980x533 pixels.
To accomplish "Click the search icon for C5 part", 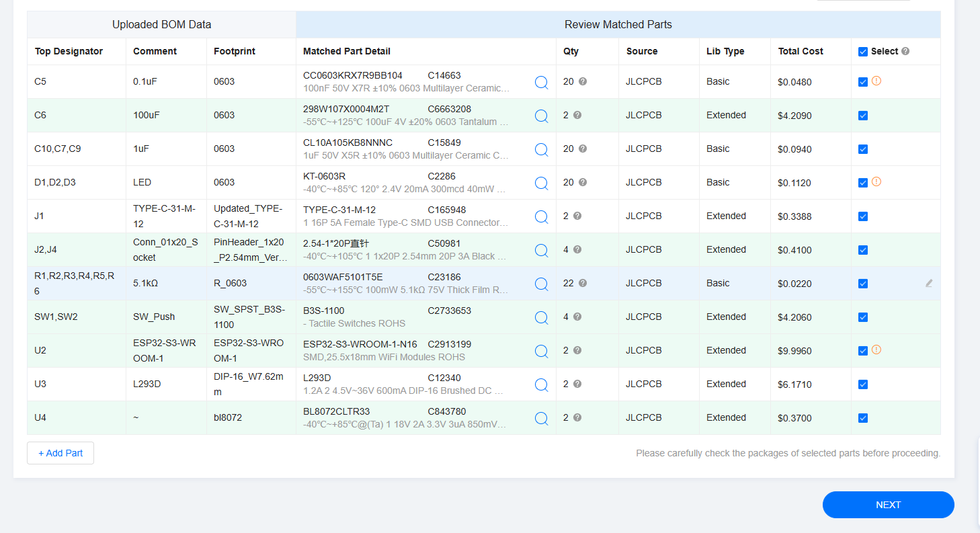I will tap(541, 82).
